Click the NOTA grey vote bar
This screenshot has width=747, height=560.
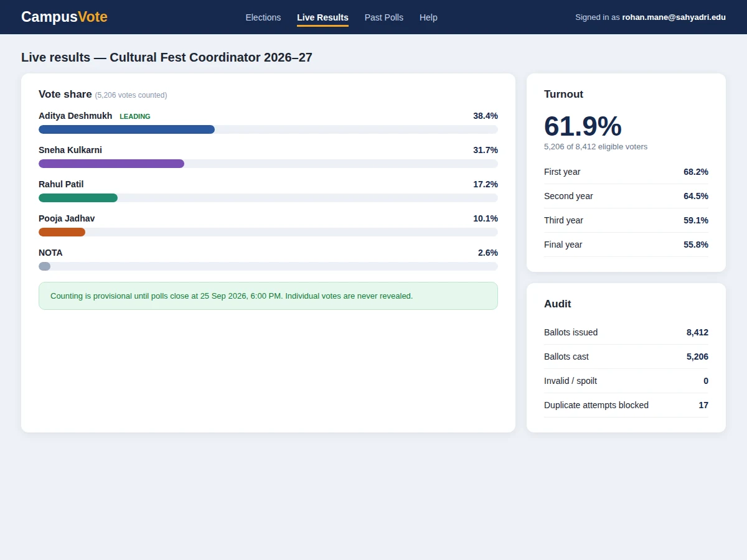(x=44, y=266)
